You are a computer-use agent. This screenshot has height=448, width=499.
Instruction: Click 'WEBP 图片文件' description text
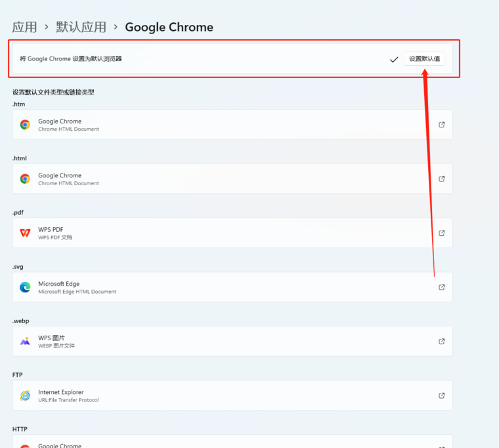(x=56, y=346)
